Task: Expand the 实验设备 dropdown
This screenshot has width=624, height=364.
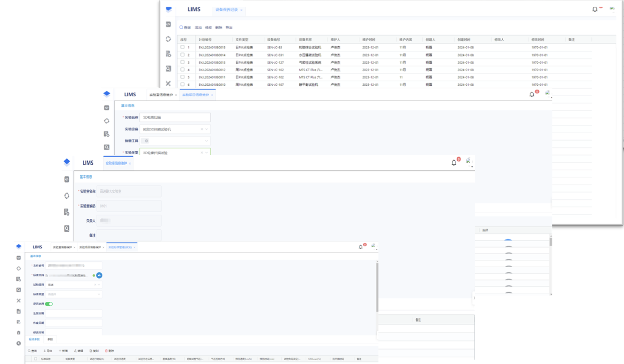Action: (206, 129)
